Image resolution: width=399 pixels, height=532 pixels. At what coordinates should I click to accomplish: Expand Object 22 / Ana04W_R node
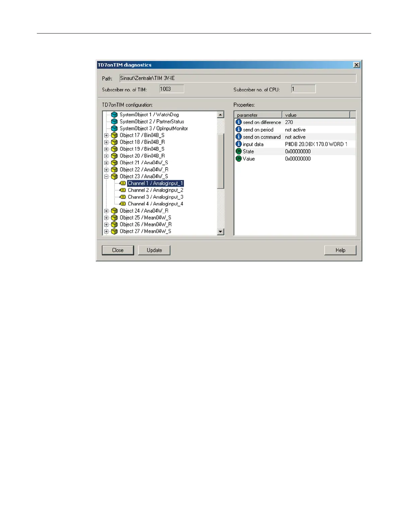click(x=106, y=170)
